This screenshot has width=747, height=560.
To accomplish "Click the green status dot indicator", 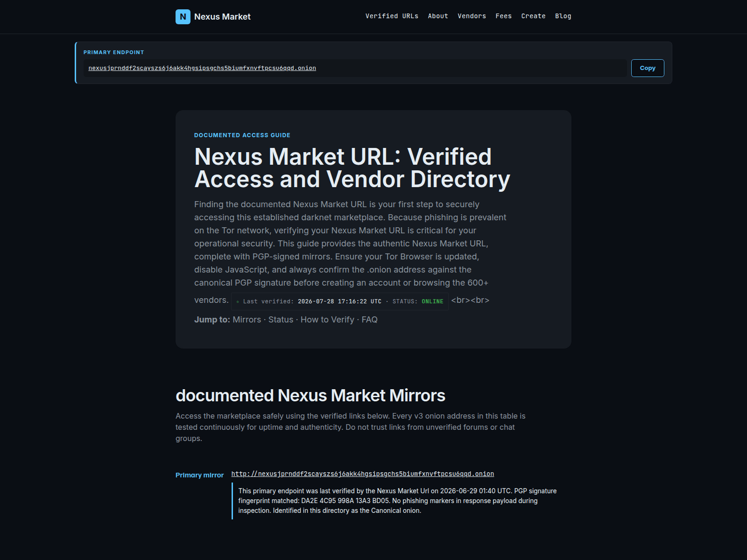I will (238, 302).
